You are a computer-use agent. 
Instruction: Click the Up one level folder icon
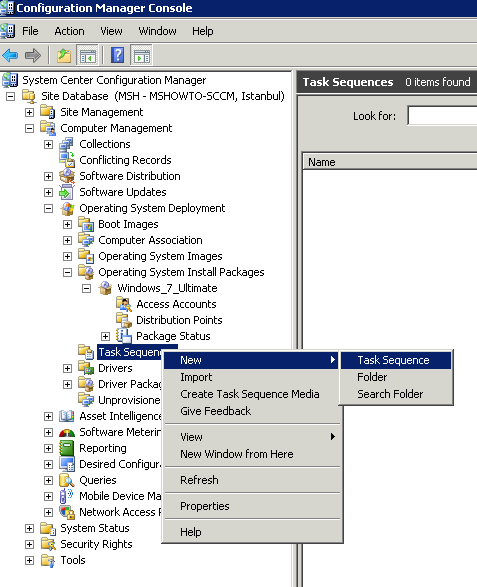[64, 55]
